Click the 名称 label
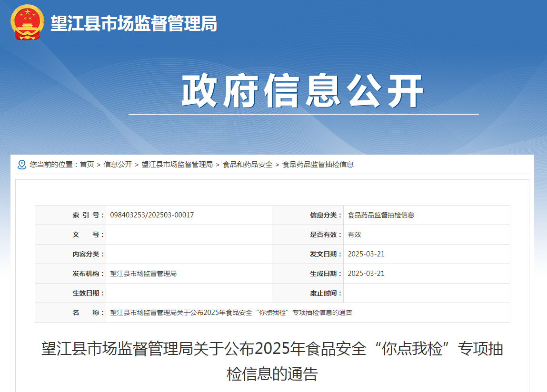The image size is (547, 392). tap(88, 313)
